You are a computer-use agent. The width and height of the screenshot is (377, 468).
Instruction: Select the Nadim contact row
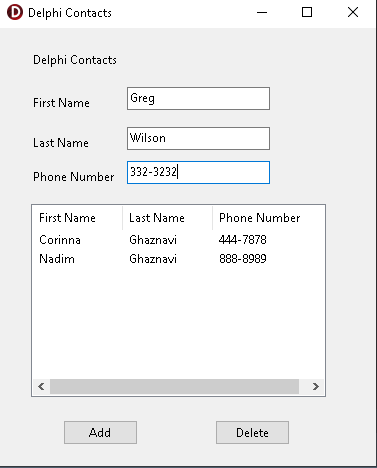click(x=178, y=259)
